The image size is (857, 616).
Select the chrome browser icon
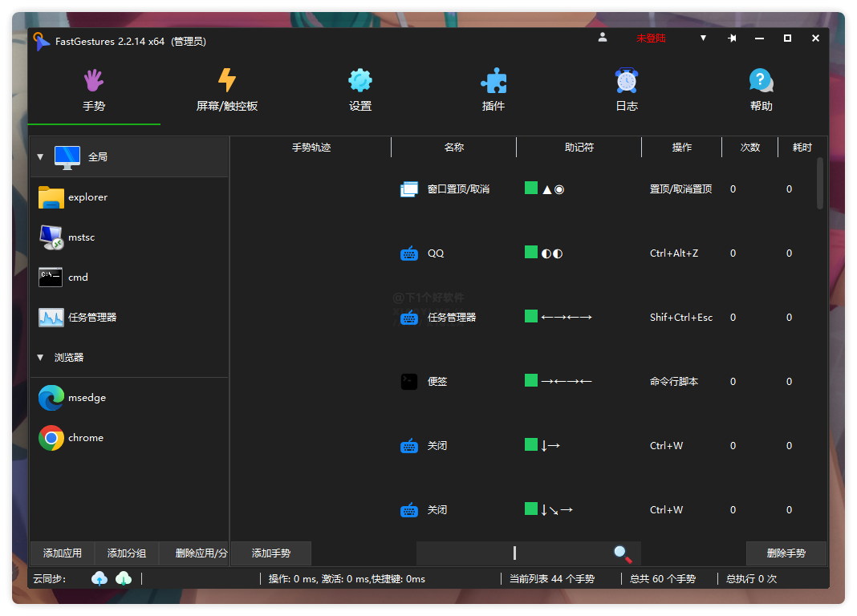pos(51,438)
